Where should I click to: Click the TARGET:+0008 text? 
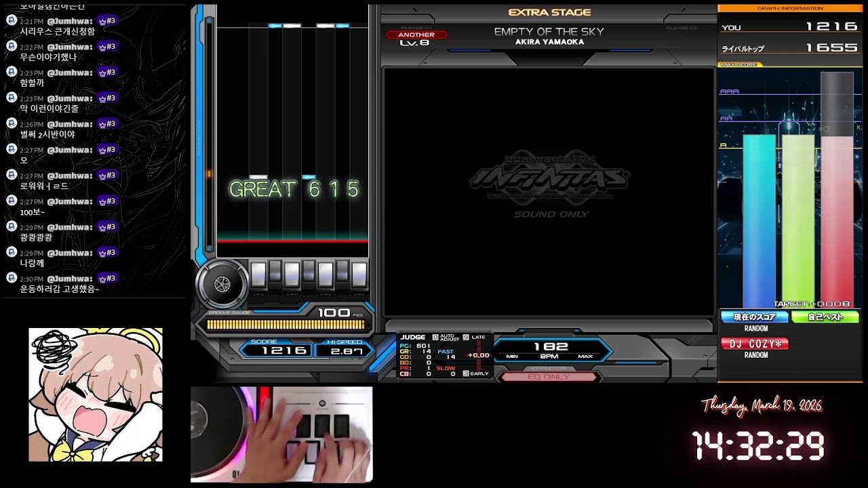pos(812,304)
